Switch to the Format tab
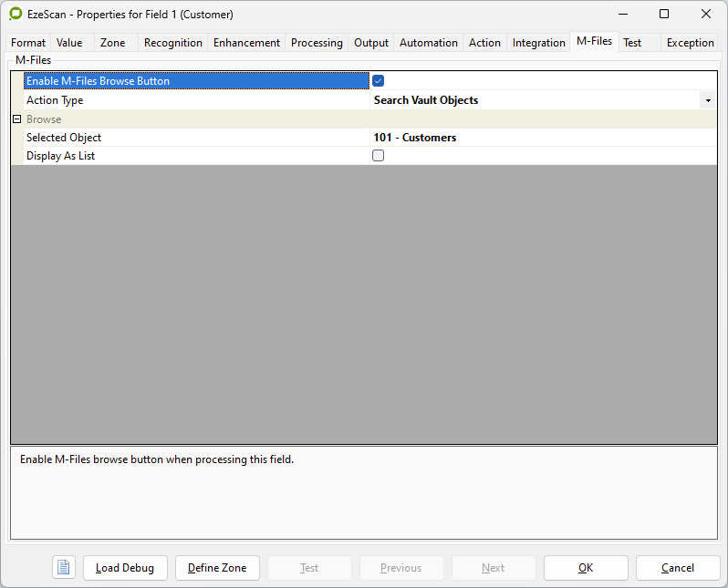Image resolution: width=728 pixels, height=588 pixels. pos(28,43)
